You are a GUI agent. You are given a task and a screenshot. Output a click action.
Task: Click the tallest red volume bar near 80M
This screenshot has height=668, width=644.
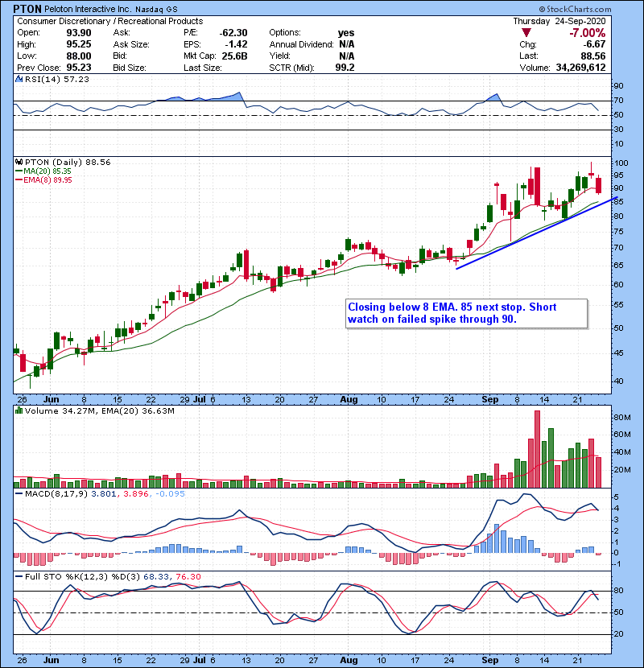click(537, 449)
